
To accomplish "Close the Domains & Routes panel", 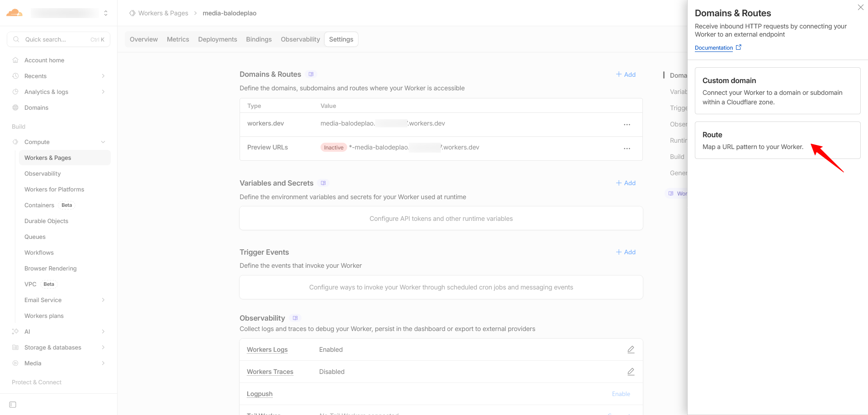I will (x=860, y=7).
